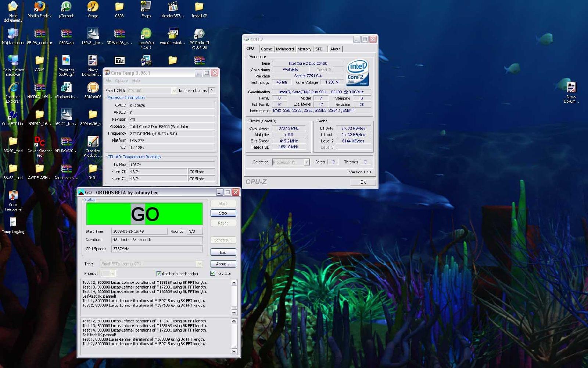Click the Tj. Max value 105C
588x368 pixels.
pyautogui.click(x=172, y=165)
